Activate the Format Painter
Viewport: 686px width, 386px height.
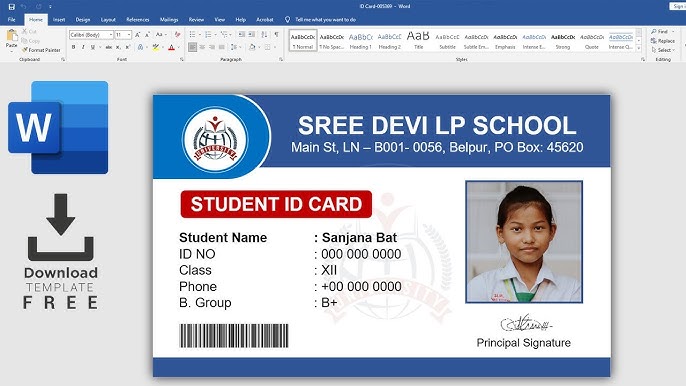pos(41,50)
